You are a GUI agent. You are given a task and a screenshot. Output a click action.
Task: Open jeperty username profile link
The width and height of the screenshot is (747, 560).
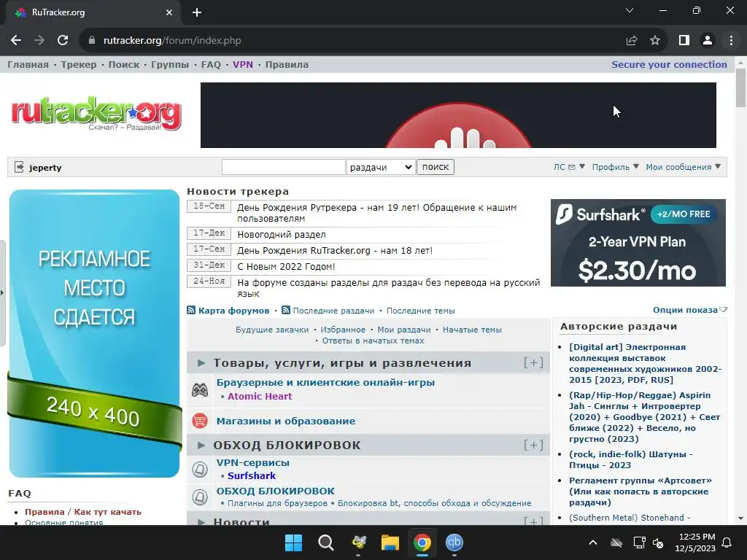[45, 168]
